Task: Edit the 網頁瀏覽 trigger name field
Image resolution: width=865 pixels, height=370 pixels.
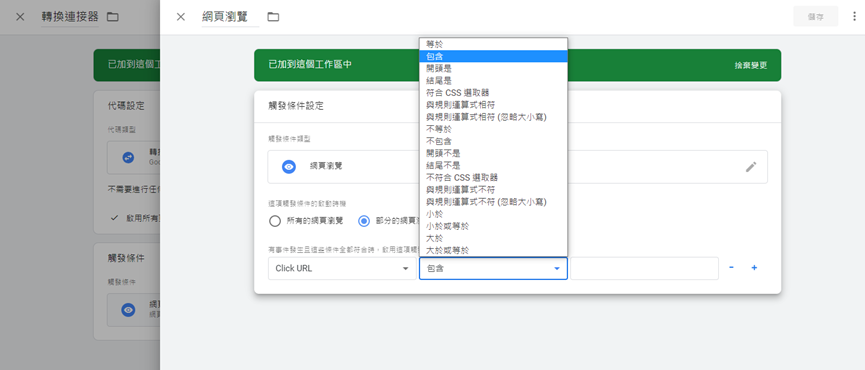Action: [231, 17]
